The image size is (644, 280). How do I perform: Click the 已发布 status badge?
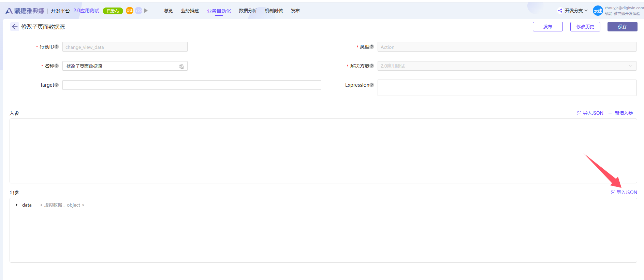[113, 11]
